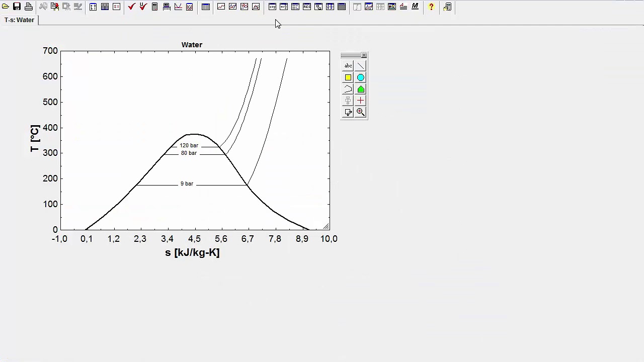The image size is (644, 362).
Task: Check equations with the red checkmark icon
Action: [x=132, y=7]
